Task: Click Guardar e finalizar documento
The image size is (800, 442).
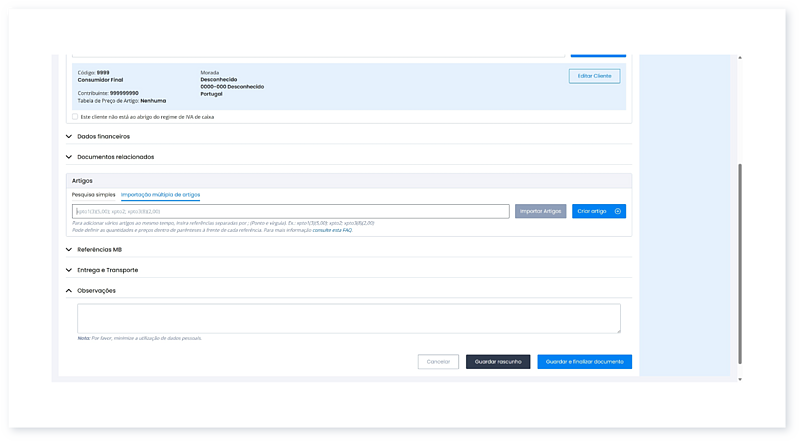Action: click(584, 362)
